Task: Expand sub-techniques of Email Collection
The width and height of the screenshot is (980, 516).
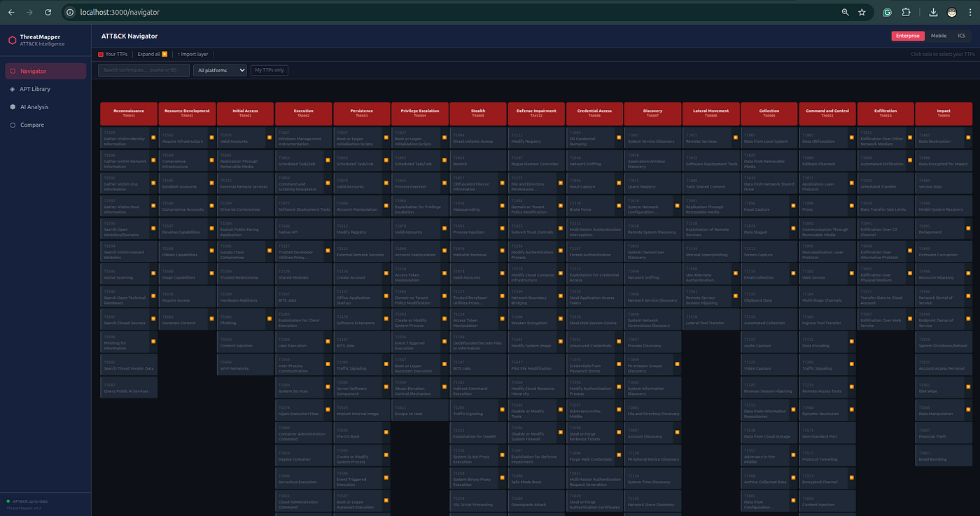Action: tap(794, 274)
